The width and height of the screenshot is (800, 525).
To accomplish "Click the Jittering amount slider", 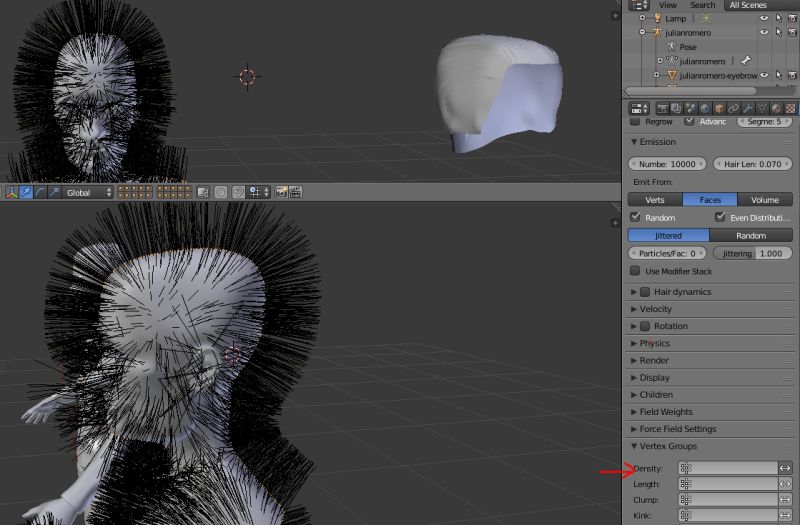I will (x=753, y=253).
